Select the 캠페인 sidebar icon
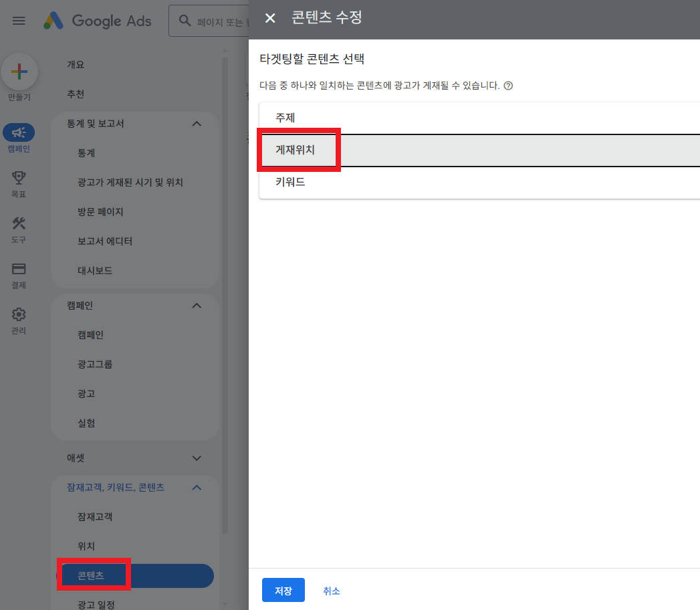This screenshot has height=610, width=700. point(19,132)
